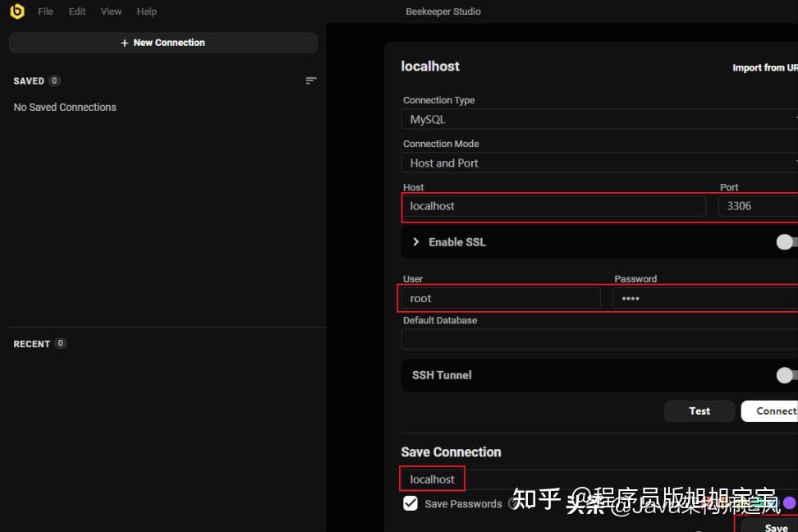Toggle the SSH Tunnel switch

click(787, 375)
